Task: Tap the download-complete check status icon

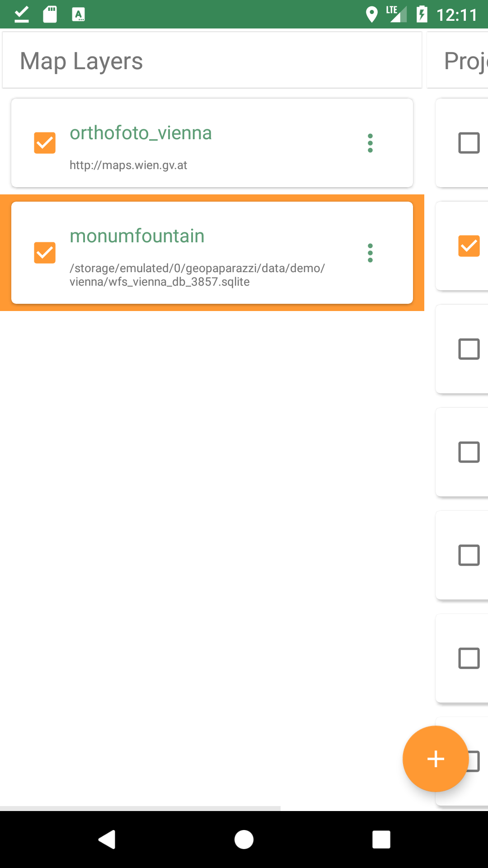Action: pos(22,14)
